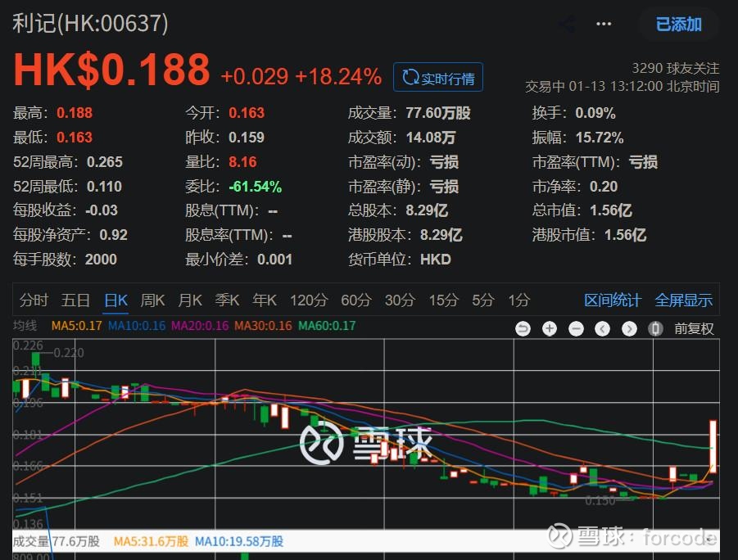
Task: Open the 前复权 adjustment dropdown
Action: 694,328
